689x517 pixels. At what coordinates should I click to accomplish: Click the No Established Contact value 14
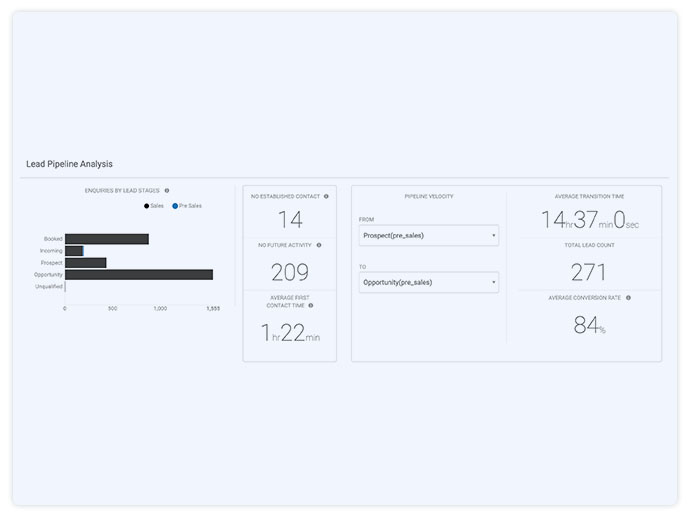290,220
